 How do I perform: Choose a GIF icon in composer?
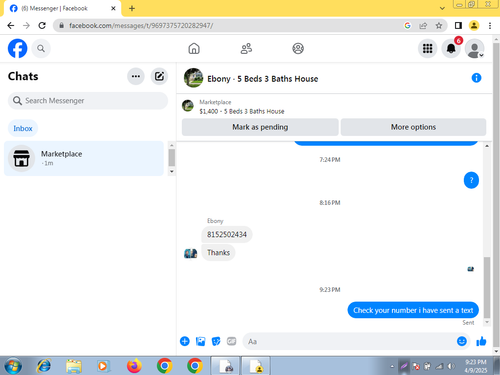pos(232,341)
